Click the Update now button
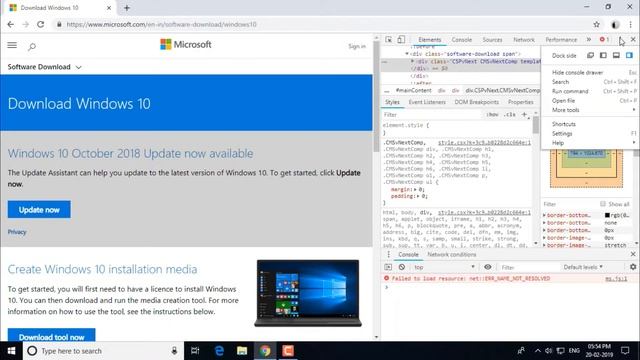This screenshot has height=360, width=640. pos(39,210)
